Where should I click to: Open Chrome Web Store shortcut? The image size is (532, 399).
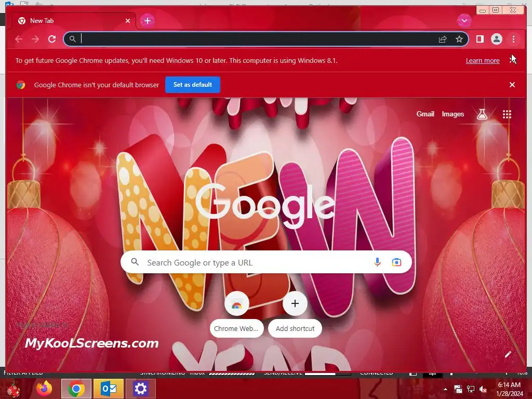pyautogui.click(x=237, y=314)
